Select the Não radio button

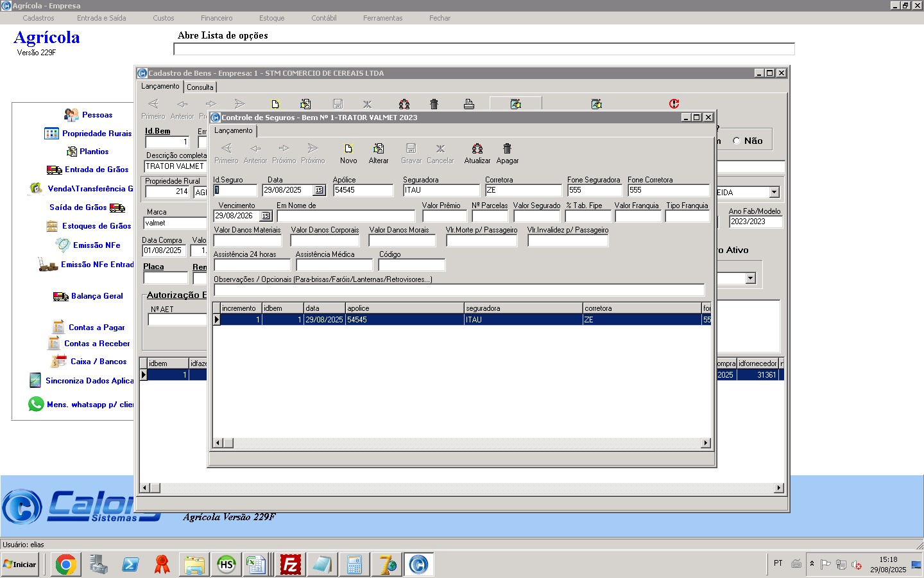coord(737,141)
